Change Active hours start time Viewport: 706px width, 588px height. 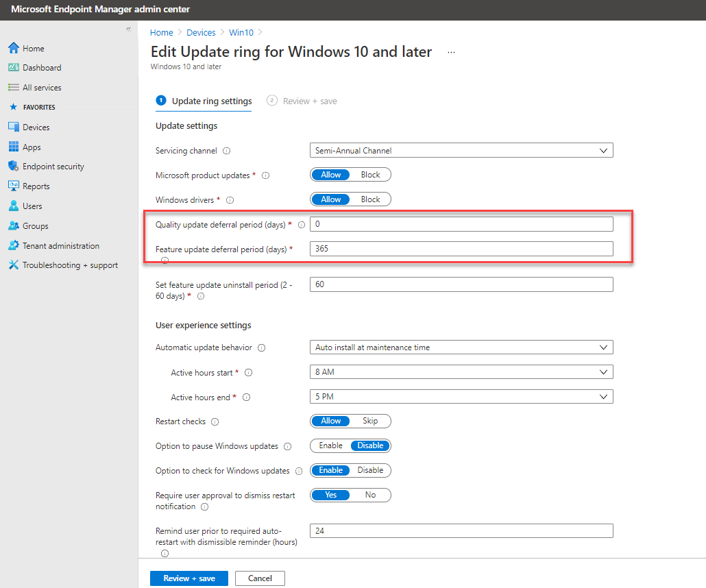click(461, 371)
